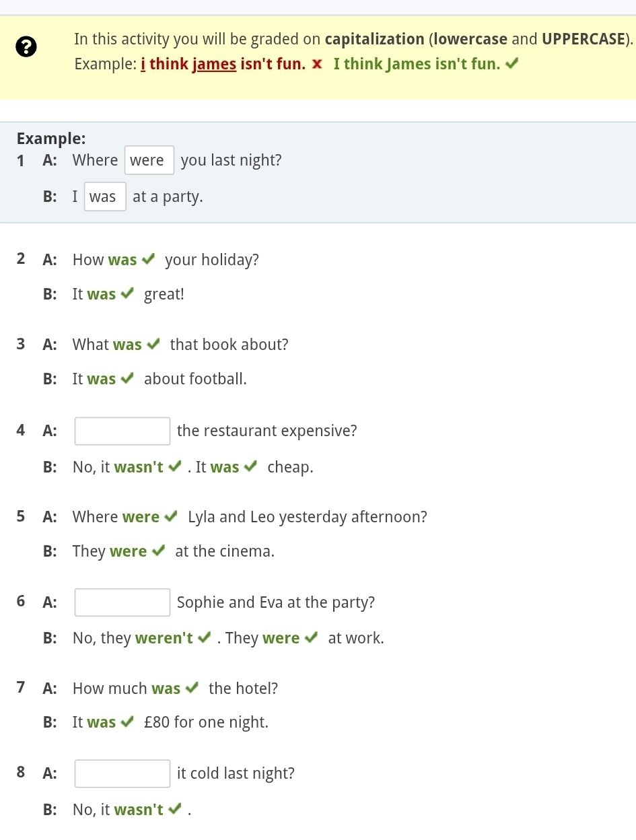This screenshot has height=840, width=636.
Task: Click the checkmark after 'wasn't' in question 8
Action: pos(175,809)
